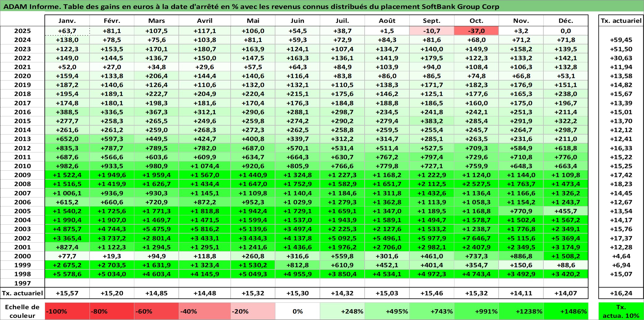Click the Tx. actuariel bottom row label

point(23,293)
